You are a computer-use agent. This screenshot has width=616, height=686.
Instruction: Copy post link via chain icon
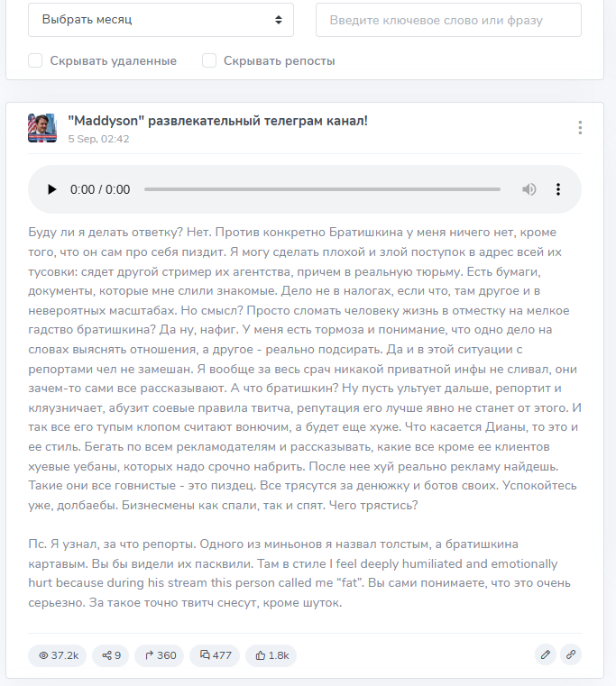pyautogui.click(x=571, y=655)
